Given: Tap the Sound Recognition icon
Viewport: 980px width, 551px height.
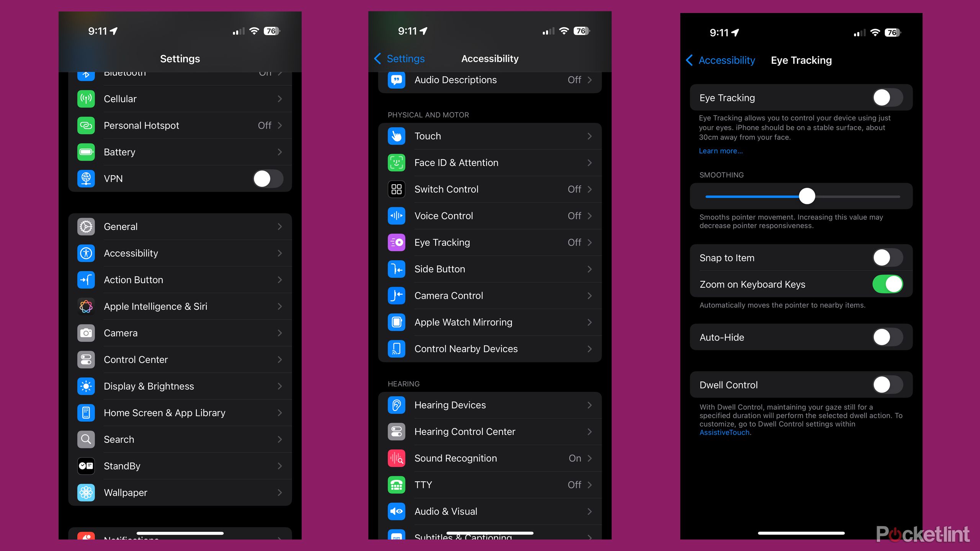Looking at the screenshot, I should [x=397, y=458].
